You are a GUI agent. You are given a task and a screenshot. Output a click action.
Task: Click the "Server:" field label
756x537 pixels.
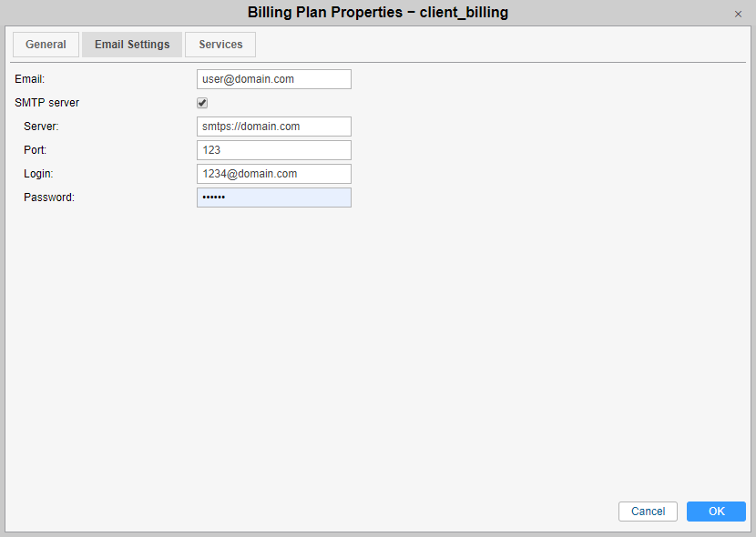point(41,127)
